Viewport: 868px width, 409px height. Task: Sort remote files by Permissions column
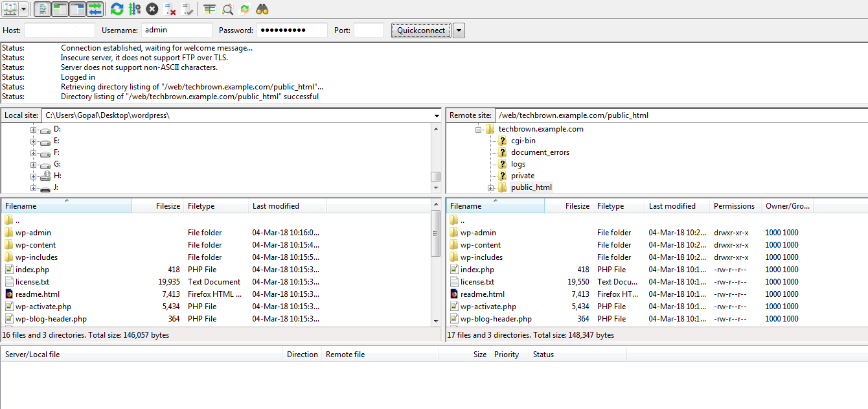pyautogui.click(x=734, y=206)
